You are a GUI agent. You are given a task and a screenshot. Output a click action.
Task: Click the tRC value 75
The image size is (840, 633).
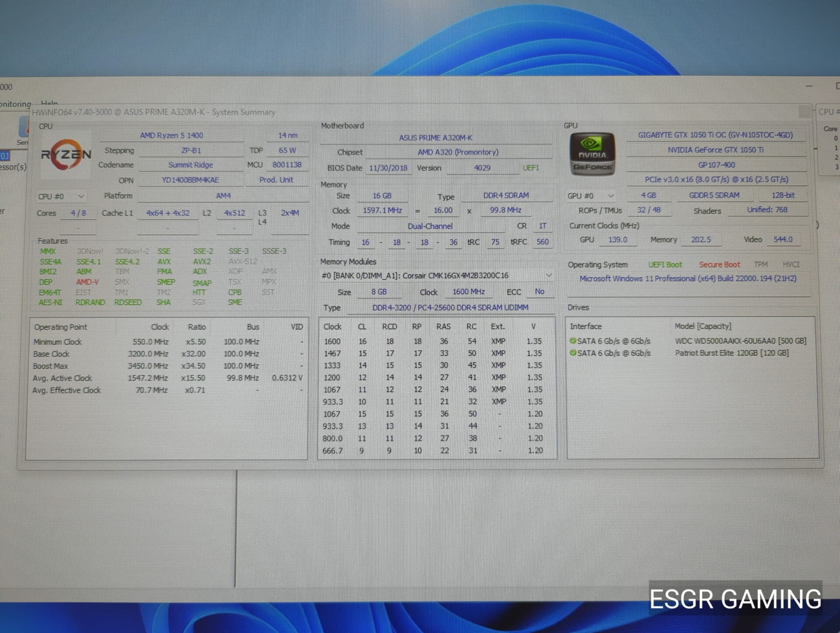[495, 242]
